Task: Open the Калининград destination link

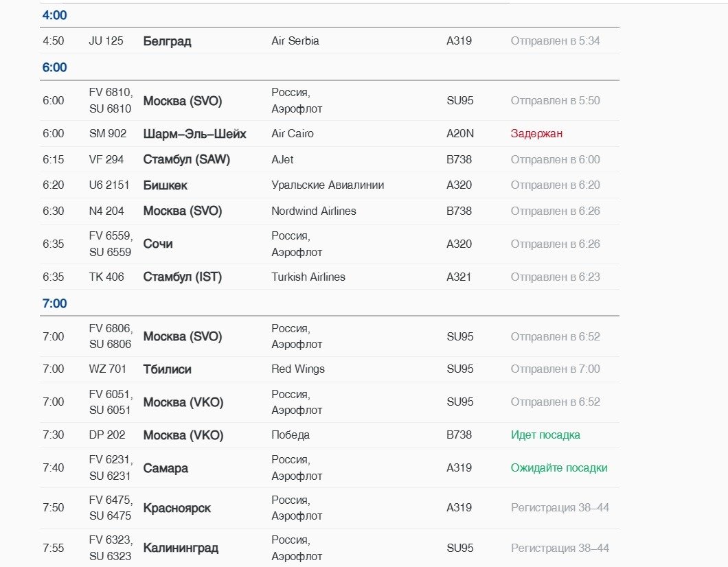Action: (181, 548)
